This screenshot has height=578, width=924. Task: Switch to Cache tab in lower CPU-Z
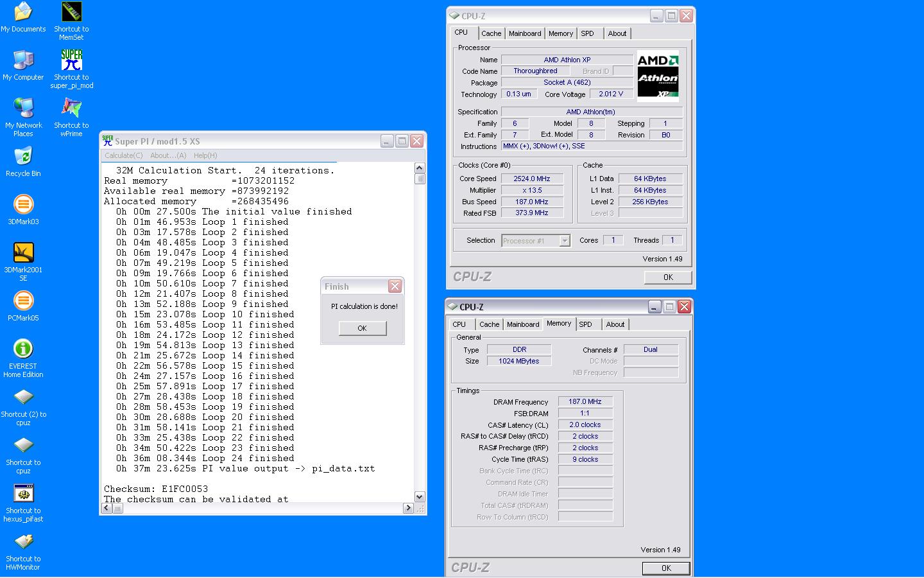pyautogui.click(x=490, y=324)
